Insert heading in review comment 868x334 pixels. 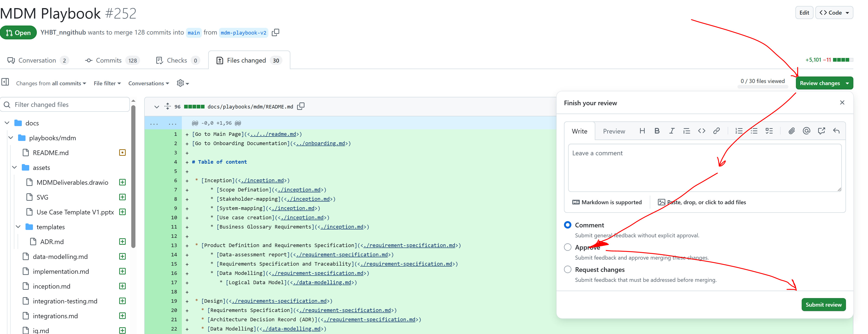(642, 131)
